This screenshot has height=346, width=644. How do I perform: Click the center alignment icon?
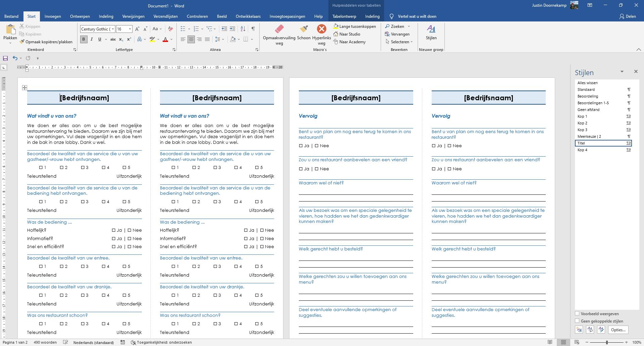click(x=191, y=40)
